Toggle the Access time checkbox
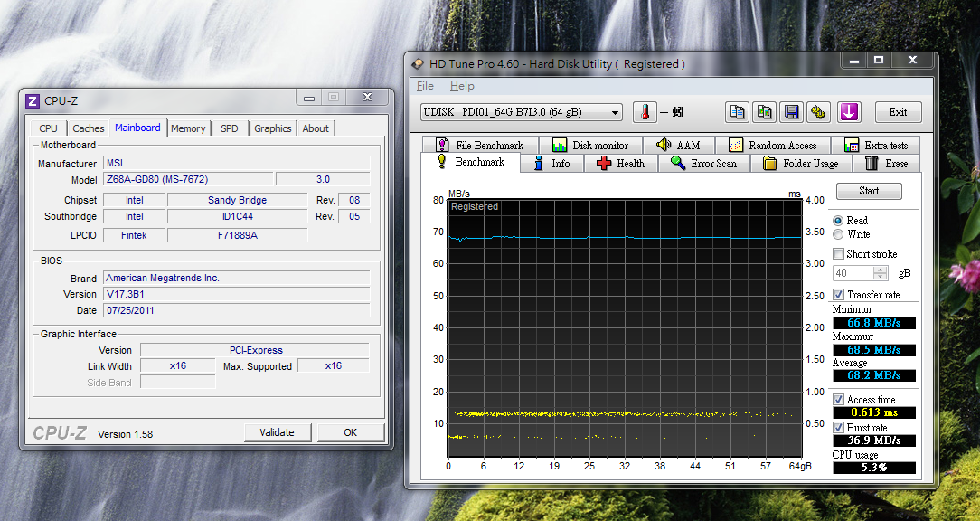This screenshot has width=980, height=521. (x=839, y=400)
